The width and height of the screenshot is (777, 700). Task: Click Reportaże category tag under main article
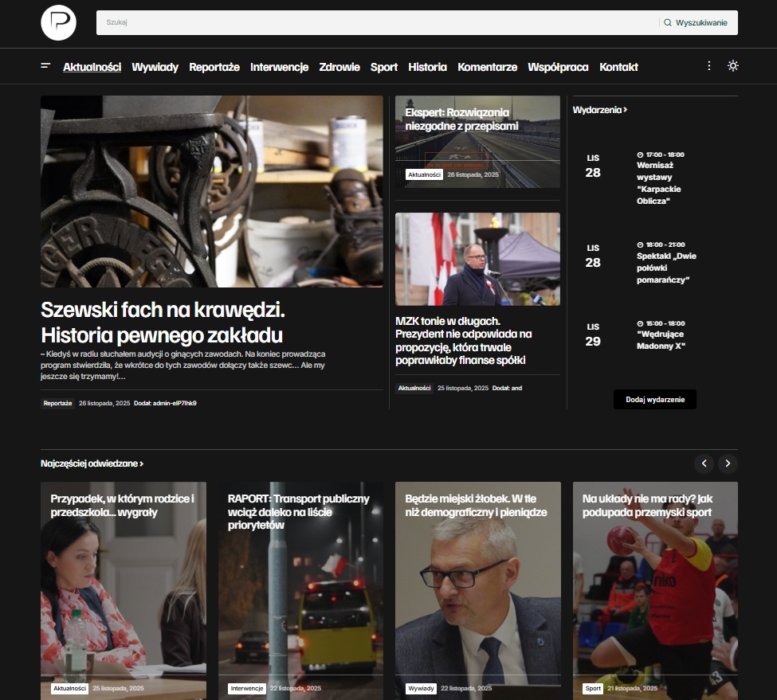57,404
